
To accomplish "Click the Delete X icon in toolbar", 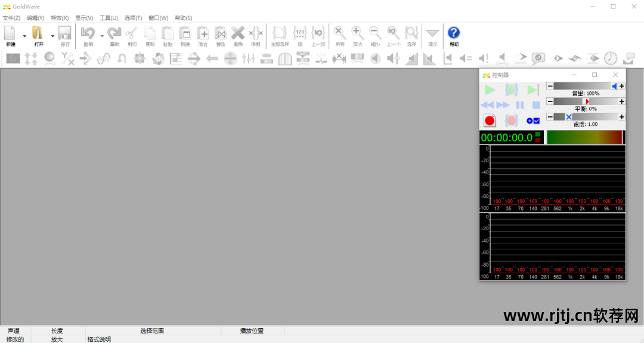I will click(238, 33).
